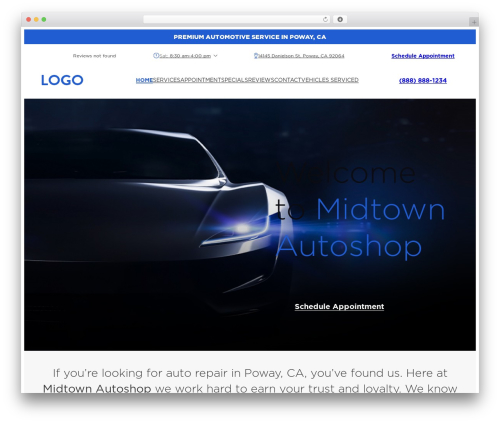Click the reload icon in address bar

tap(325, 19)
